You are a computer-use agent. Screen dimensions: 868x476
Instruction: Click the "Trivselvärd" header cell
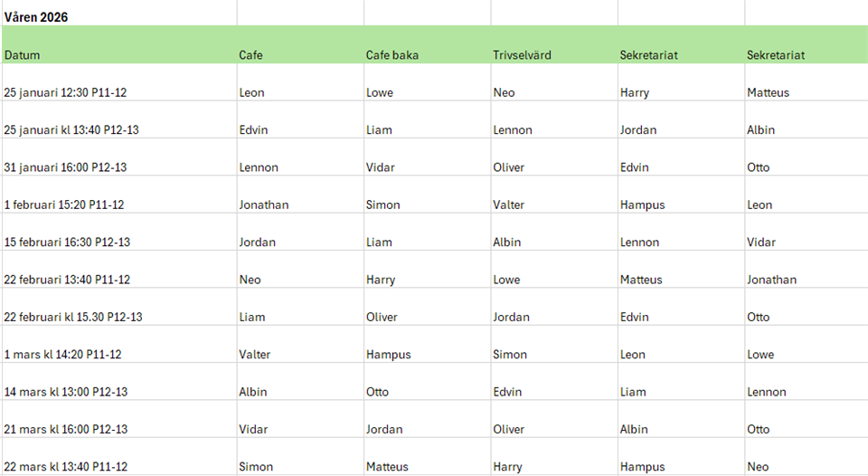[x=522, y=55]
